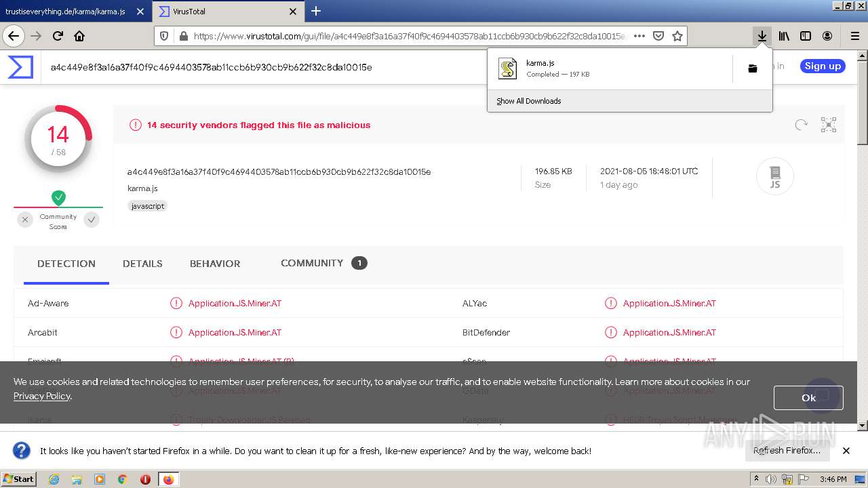
Task: Reload the current page
Action: 58,36
